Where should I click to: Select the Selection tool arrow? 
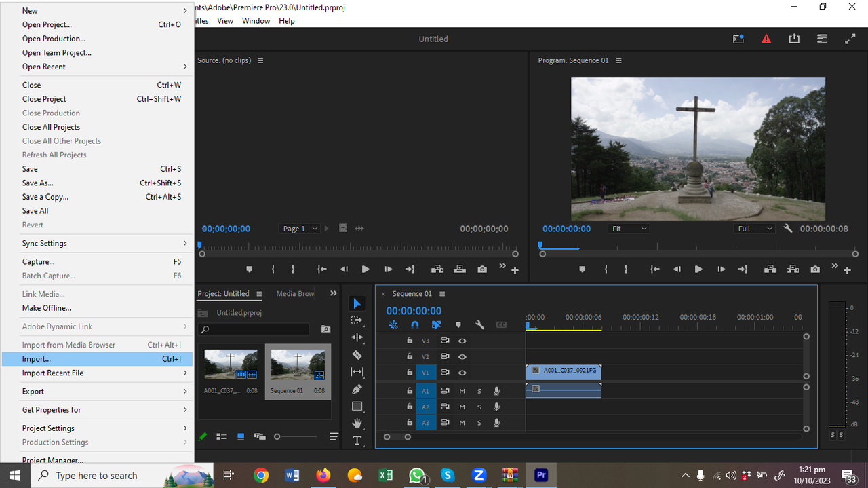point(357,303)
